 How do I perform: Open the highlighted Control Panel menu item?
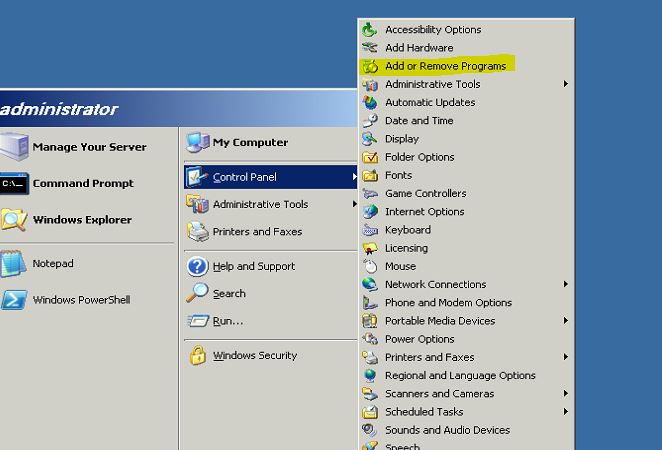click(271, 177)
